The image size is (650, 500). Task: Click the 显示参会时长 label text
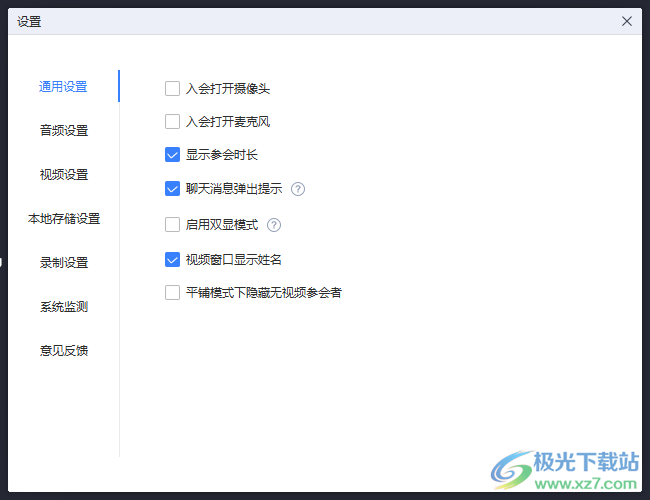(x=222, y=155)
